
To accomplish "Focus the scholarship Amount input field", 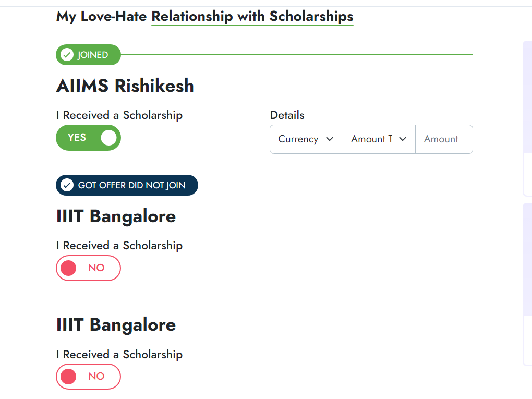I will point(444,139).
